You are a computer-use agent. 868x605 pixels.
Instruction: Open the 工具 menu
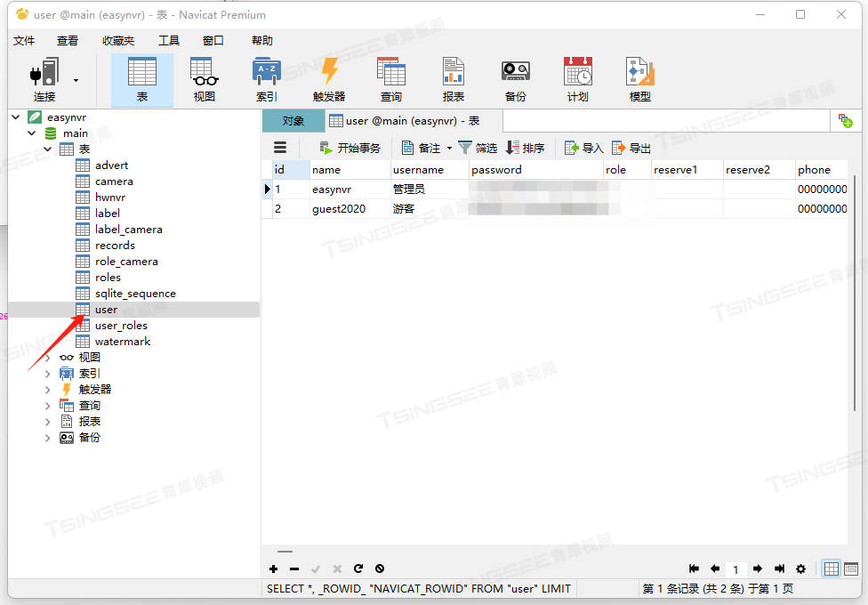(169, 39)
